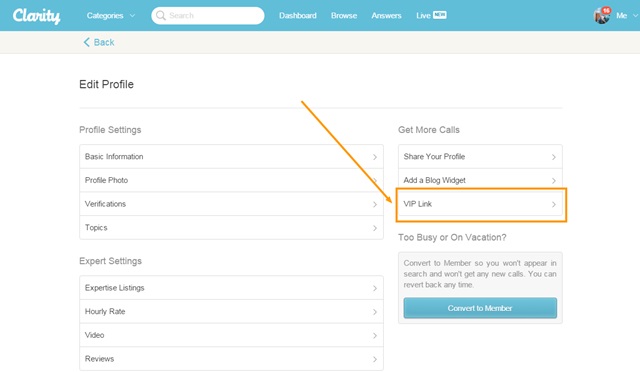Go Back using the back link

pos(99,42)
